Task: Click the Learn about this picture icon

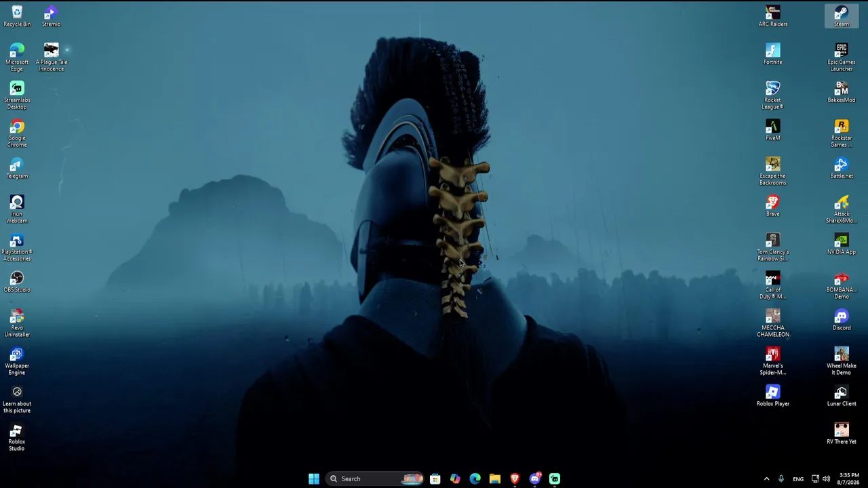Action: pos(17,399)
